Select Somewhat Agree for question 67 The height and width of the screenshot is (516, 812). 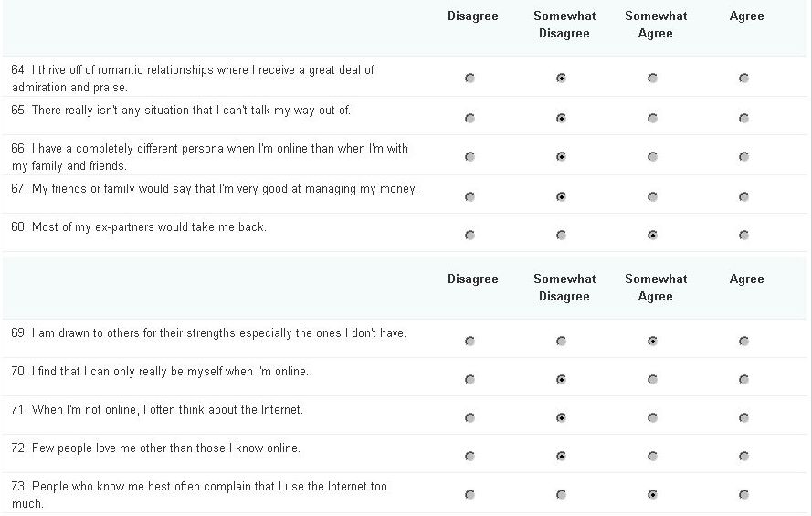click(652, 197)
